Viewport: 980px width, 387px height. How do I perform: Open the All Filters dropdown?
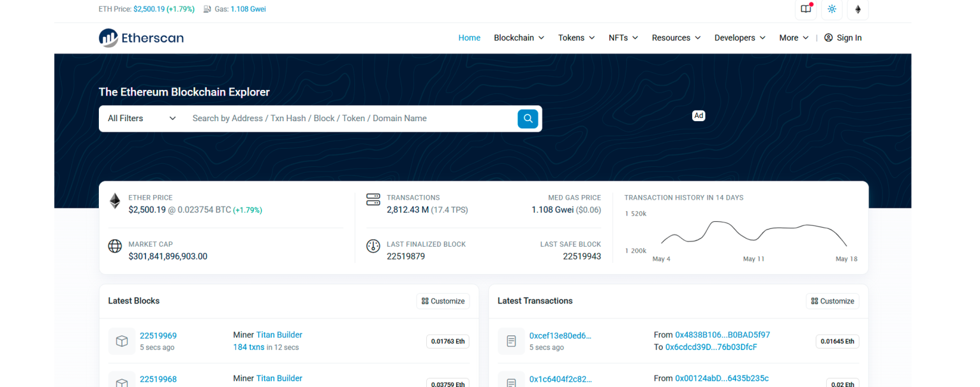pyautogui.click(x=142, y=118)
